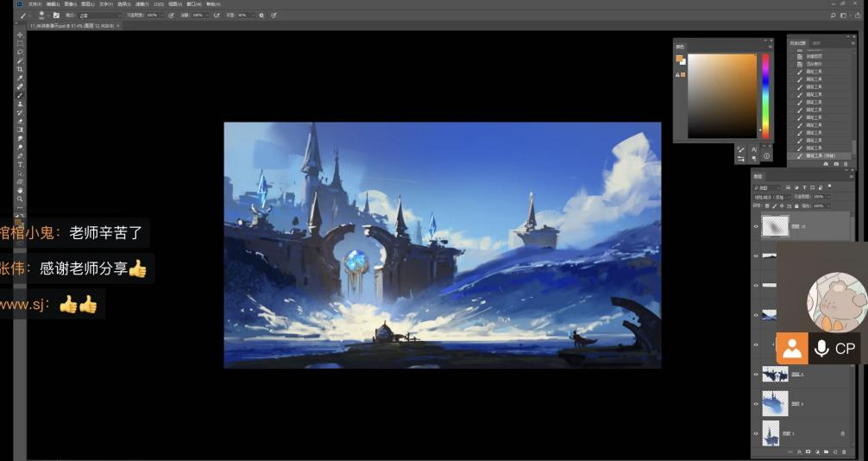Open the 编辑 menu

pyautogui.click(x=53, y=3)
